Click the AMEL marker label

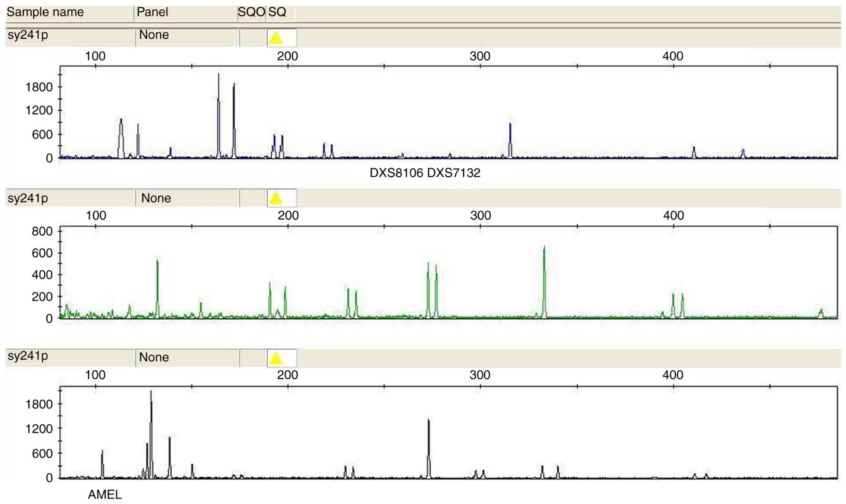pos(105,495)
